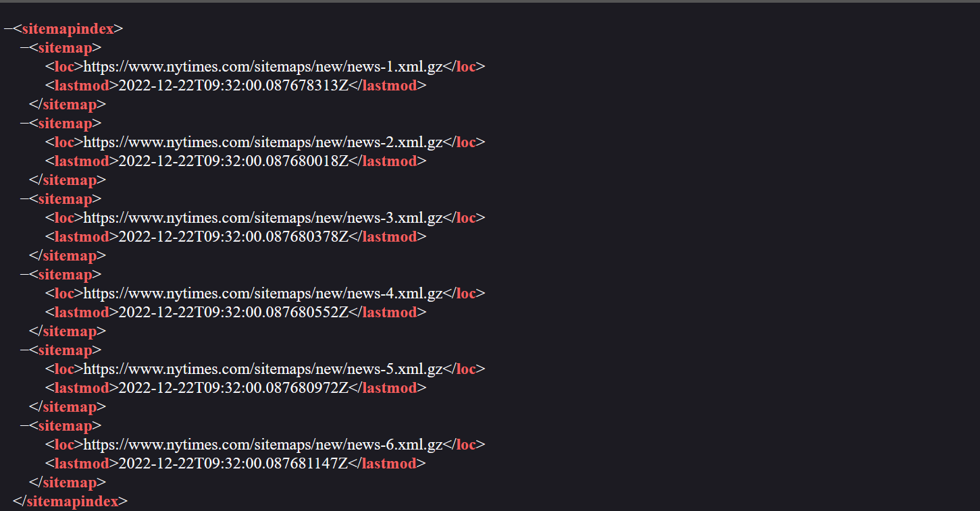Click the lastmod timestamp ending in 087680552Z

click(x=233, y=313)
